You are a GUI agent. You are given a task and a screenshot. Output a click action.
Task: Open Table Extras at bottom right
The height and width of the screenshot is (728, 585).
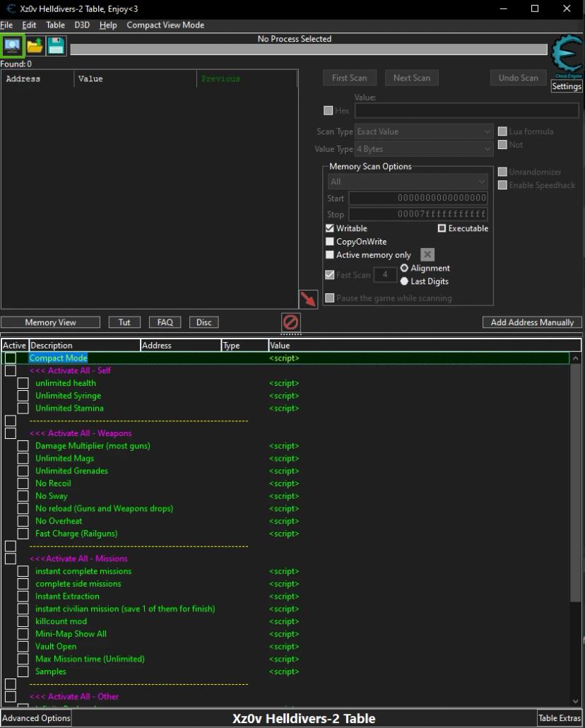pyautogui.click(x=560, y=718)
